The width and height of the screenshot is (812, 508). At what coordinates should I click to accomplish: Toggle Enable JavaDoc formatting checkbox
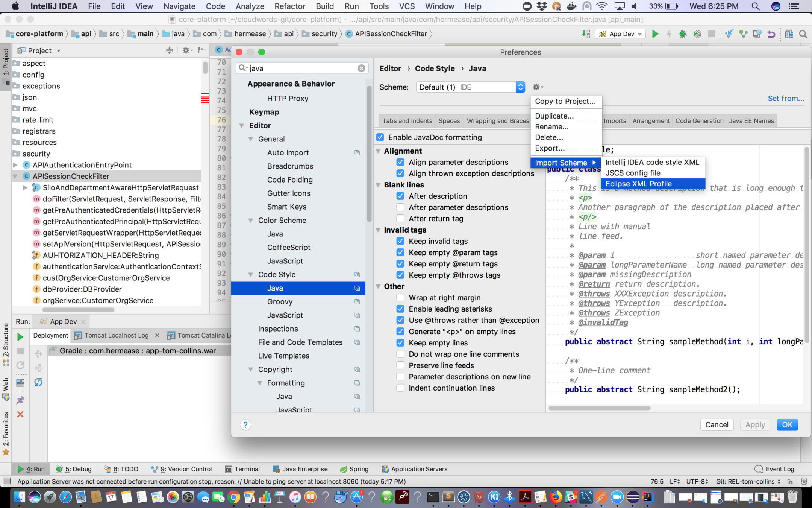(380, 137)
